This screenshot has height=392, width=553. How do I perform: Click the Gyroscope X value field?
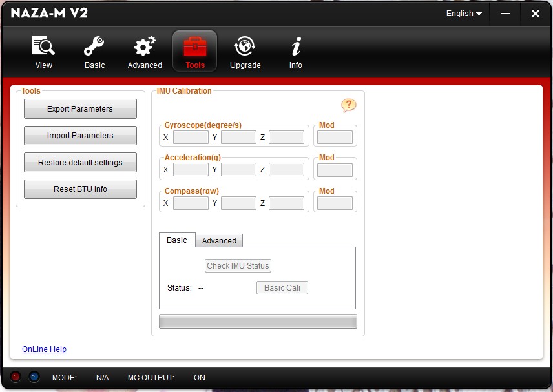click(x=191, y=137)
